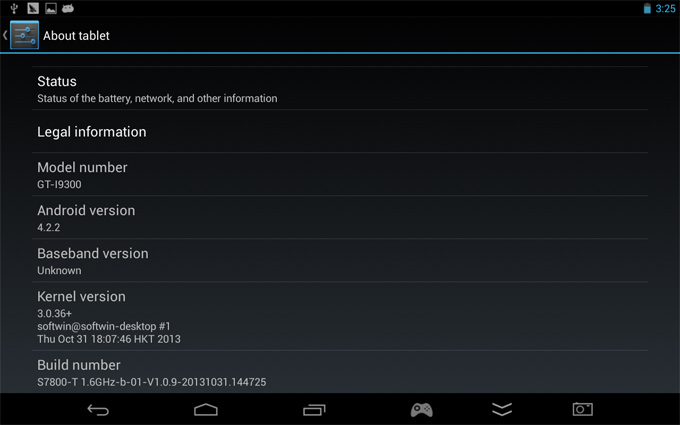Tap the home navigation button
The height and width of the screenshot is (425, 680).
coord(206,409)
